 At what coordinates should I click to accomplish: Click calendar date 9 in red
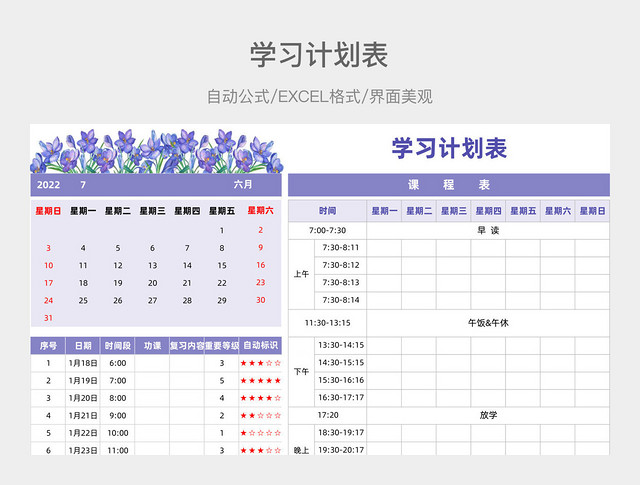tap(260, 247)
